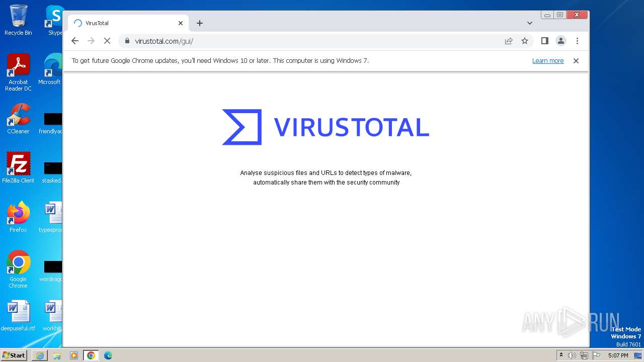The height and width of the screenshot is (362, 644).
Task: Stop the page from loading
Action: [107, 41]
